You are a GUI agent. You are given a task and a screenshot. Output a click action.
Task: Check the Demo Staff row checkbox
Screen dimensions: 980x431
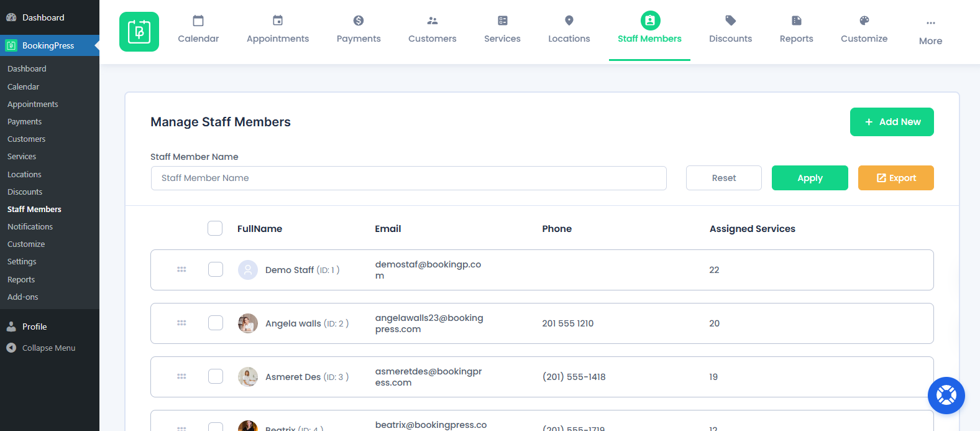[216, 269]
